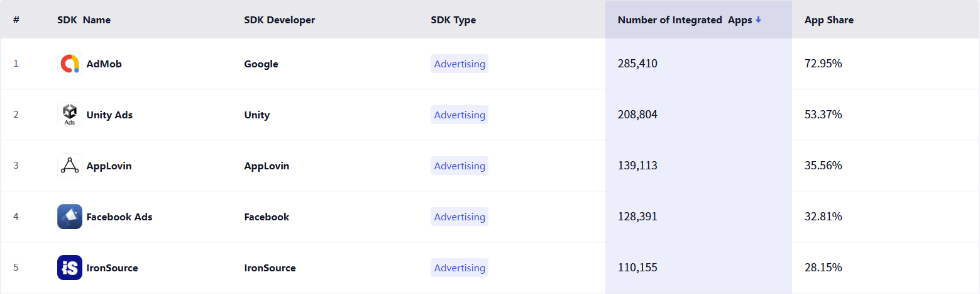Click the Advertising tag in AdMob row
Screen dimensions: 980x294
(460, 64)
